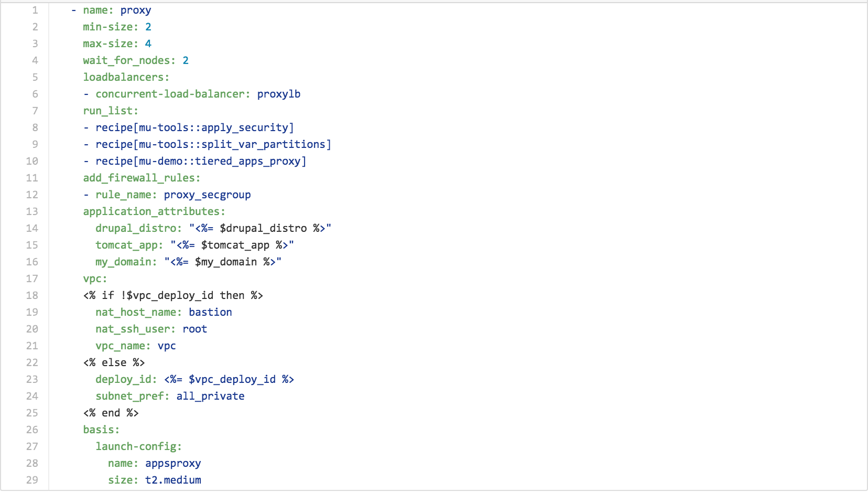Click the 't2.medium' value
Image resolution: width=868 pixels, height=492 pixels.
pyautogui.click(x=173, y=480)
